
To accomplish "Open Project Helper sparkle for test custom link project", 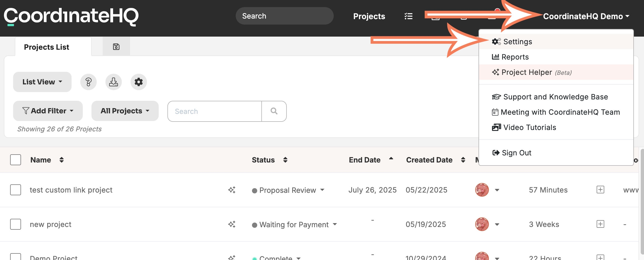I will pos(232,190).
